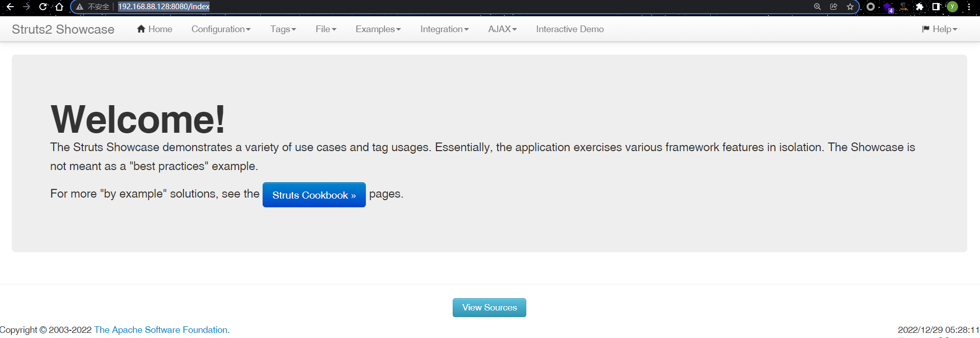Reload the page with refresh icon
Screen dimensions: 980x338
(43, 7)
